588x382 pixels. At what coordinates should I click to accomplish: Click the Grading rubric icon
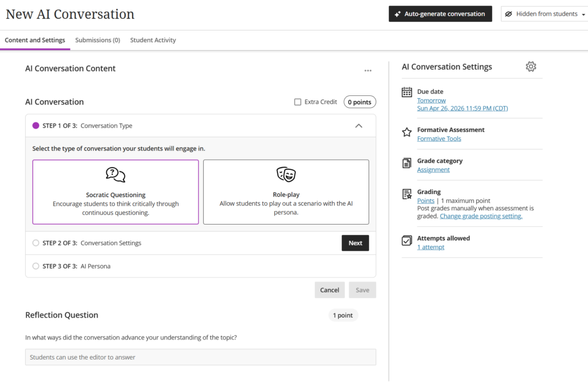(407, 194)
